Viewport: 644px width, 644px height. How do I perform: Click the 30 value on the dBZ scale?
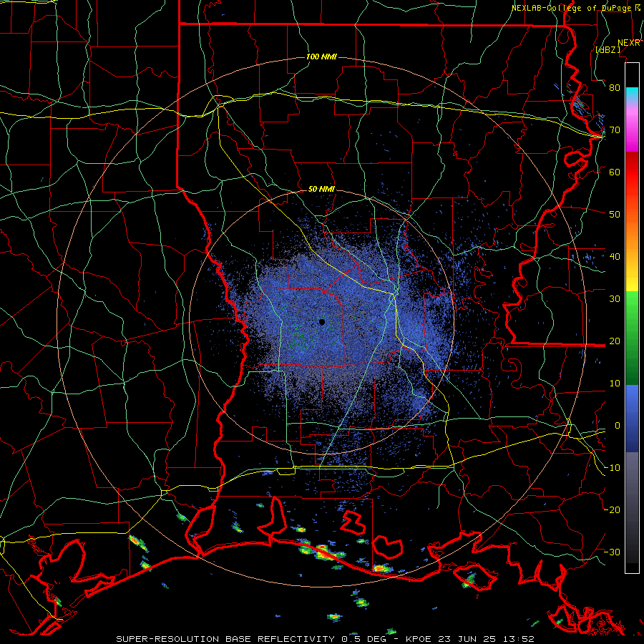pos(615,299)
